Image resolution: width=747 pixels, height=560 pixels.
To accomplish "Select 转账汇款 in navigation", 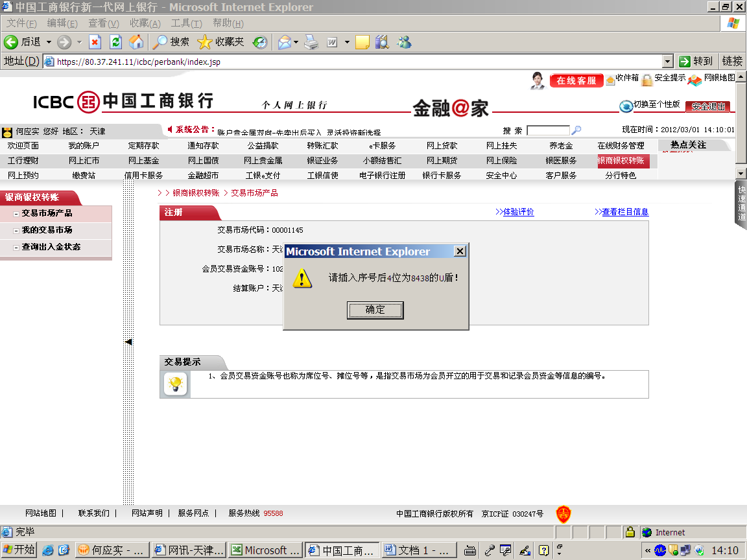I will (322, 146).
